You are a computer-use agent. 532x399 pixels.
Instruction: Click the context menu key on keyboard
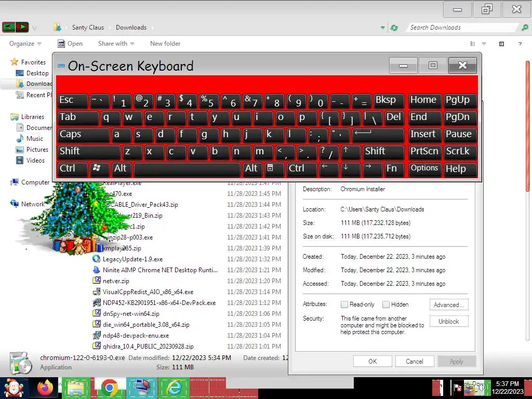(274, 169)
